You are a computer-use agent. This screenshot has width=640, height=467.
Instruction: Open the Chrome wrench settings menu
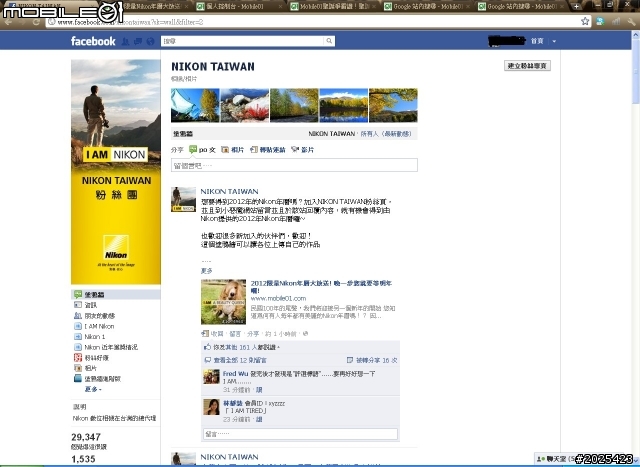point(631,21)
